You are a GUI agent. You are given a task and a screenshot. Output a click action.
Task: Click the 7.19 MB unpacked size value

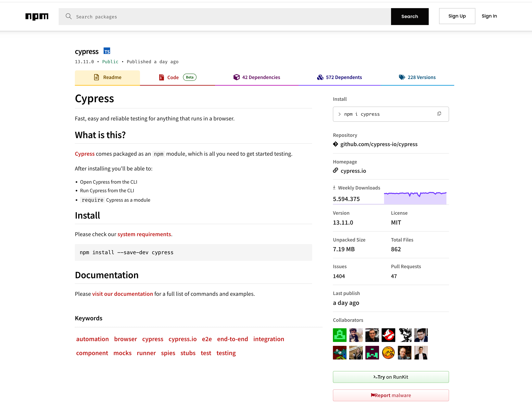point(344,249)
